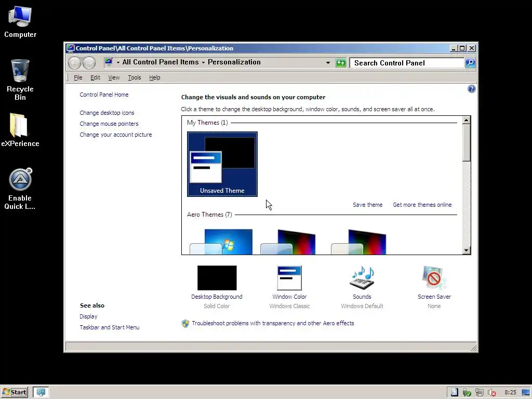Viewport: 532px width, 399px height.
Task: Click the Desktop Background black icon
Action: 217,278
